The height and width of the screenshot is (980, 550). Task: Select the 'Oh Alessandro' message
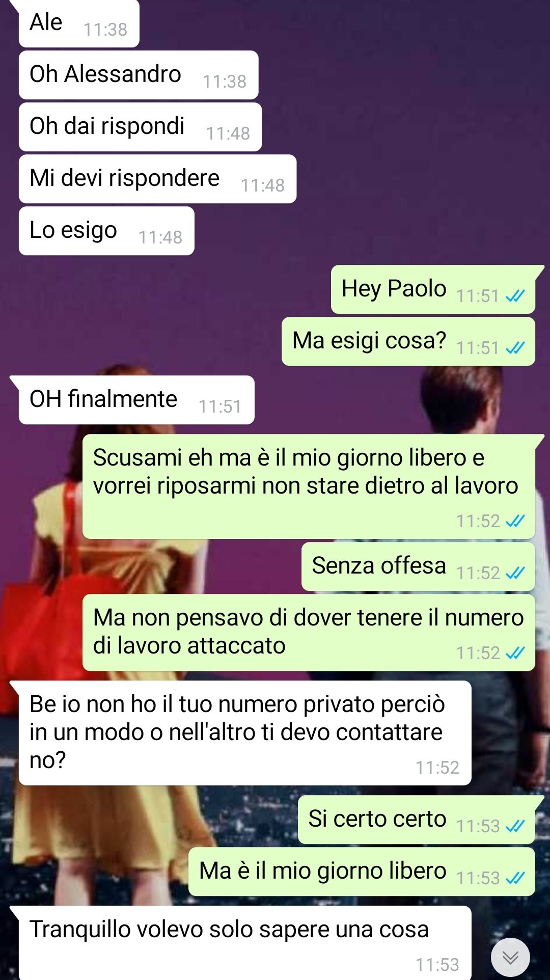pyautogui.click(x=139, y=75)
